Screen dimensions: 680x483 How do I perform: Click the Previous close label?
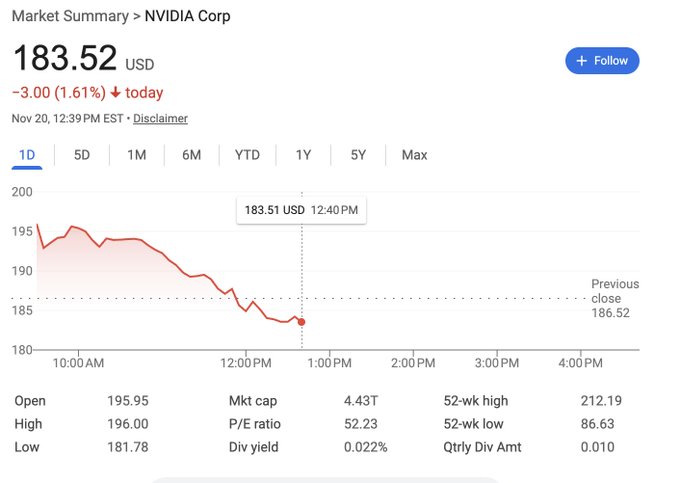[x=614, y=291]
